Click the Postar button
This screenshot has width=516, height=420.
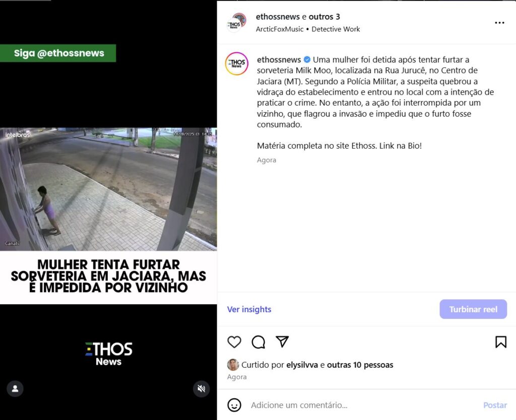click(x=495, y=405)
